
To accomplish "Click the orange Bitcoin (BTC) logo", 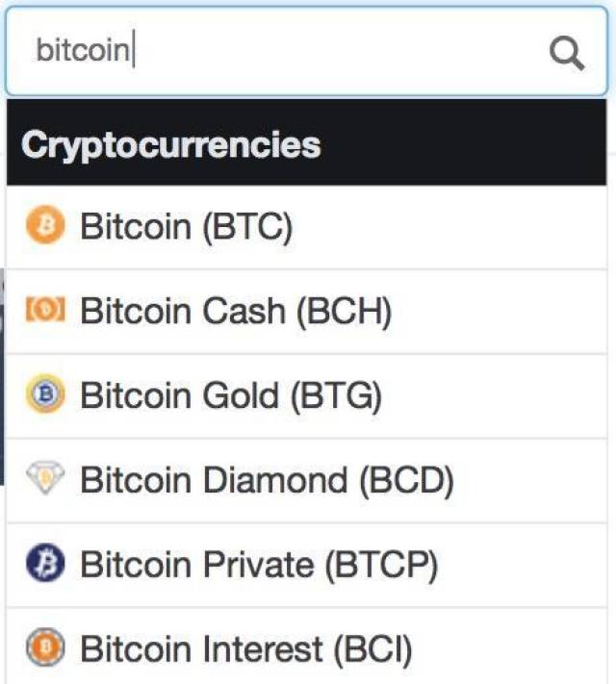I will coord(43,227).
